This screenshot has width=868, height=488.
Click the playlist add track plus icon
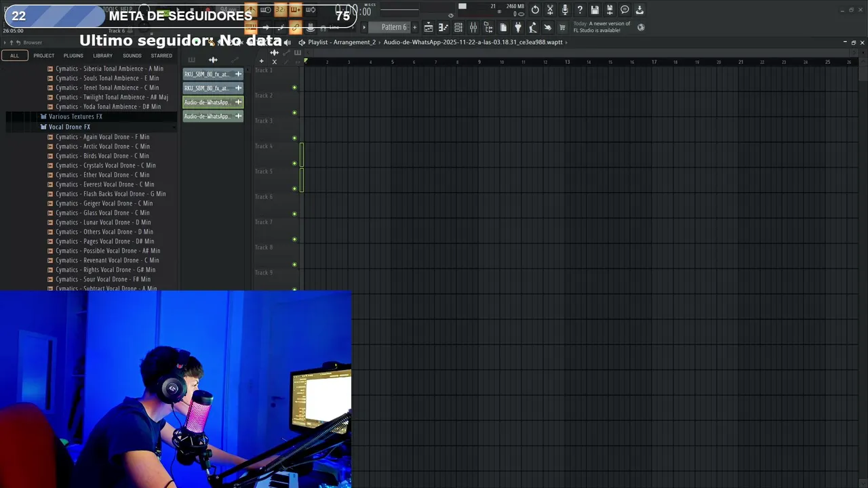click(261, 61)
